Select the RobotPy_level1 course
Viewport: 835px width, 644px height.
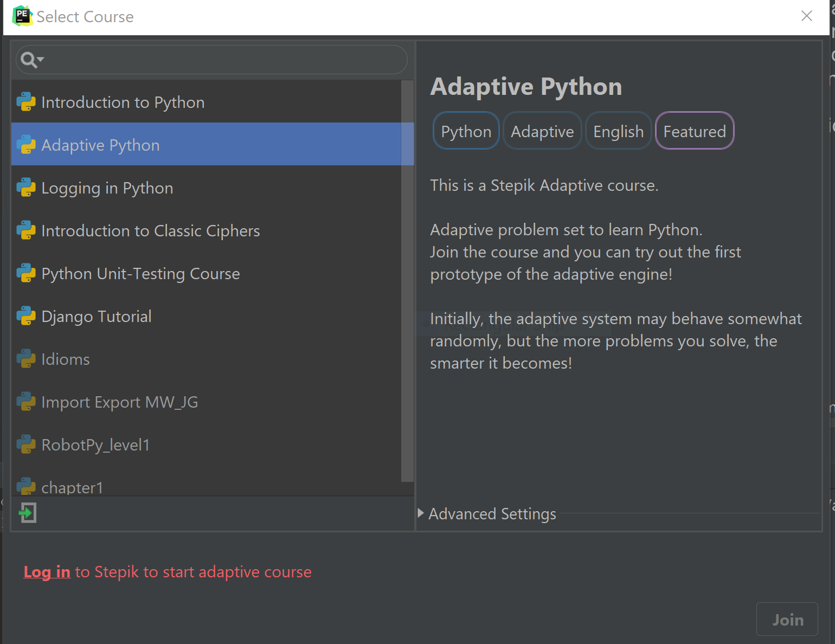(207, 445)
